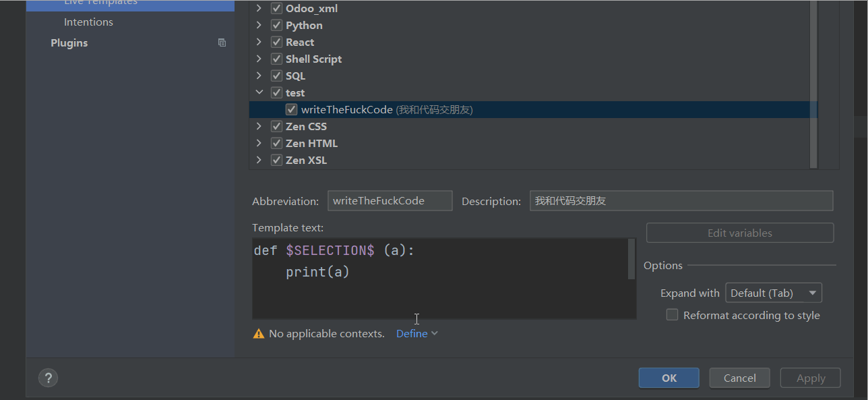Screen dimensions: 868x400
Task: Select Plugins in the settings sidebar
Action: [x=69, y=42]
